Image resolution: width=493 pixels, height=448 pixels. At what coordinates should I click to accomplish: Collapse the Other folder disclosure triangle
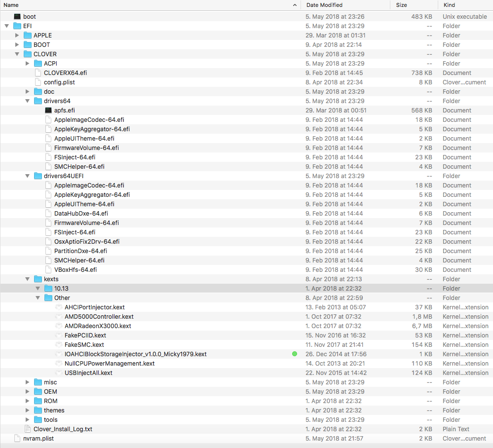(38, 298)
